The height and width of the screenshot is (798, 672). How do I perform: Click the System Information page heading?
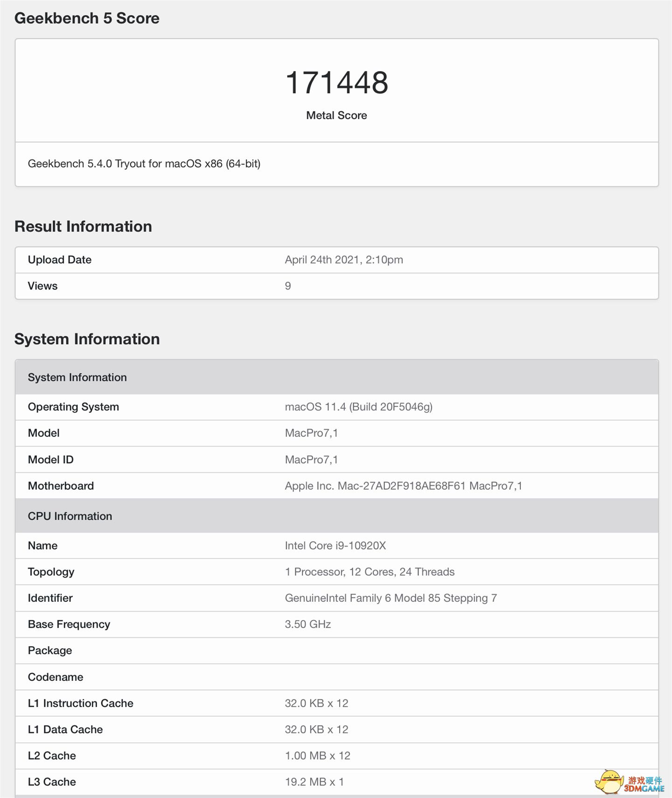(x=87, y=339)
